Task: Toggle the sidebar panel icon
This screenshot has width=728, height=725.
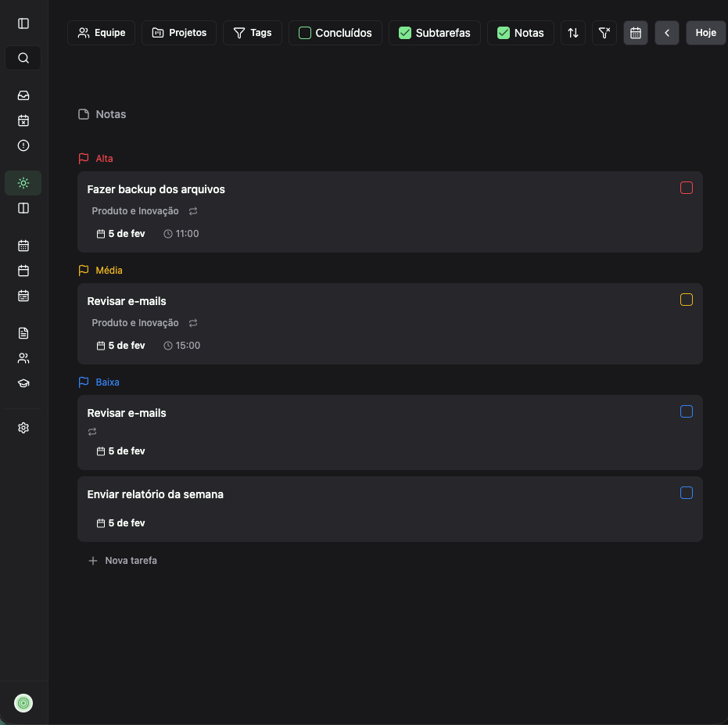Action: click(23, 23)
